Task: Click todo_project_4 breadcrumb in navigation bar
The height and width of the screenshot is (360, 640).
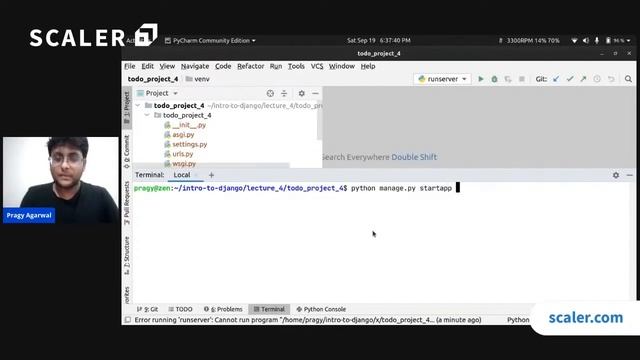Action: 153,79
